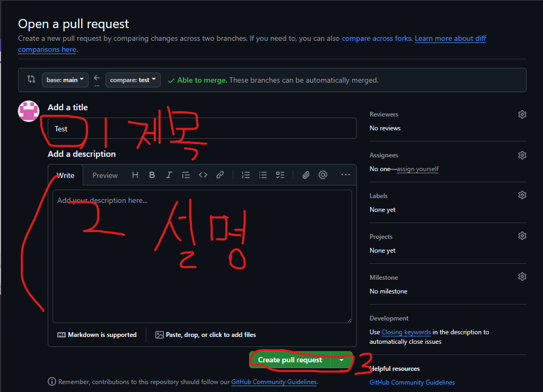
Task: Click the Milestone heading
Action: (384, 278)
